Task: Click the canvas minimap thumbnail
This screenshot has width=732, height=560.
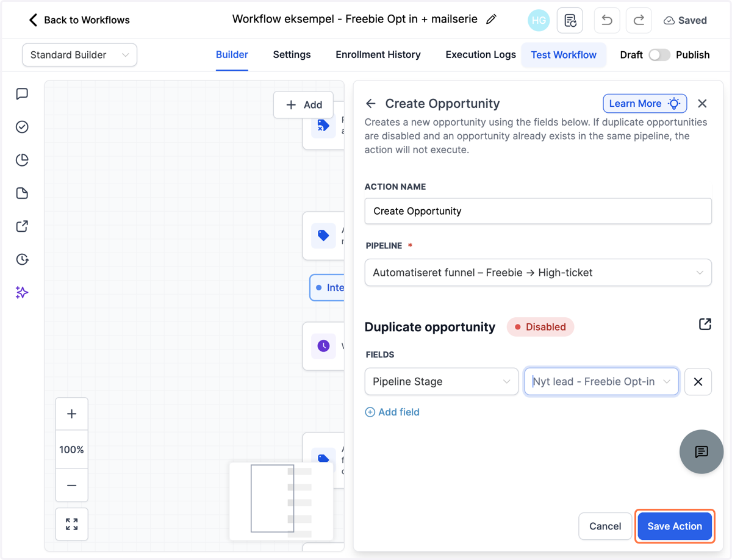Action: tap(281, 501)
